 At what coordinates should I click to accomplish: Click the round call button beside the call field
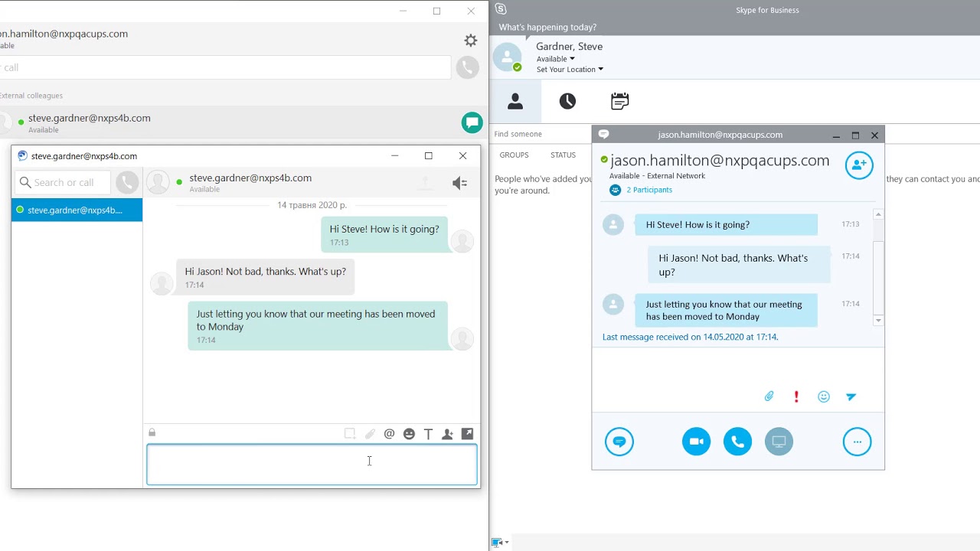467,67
